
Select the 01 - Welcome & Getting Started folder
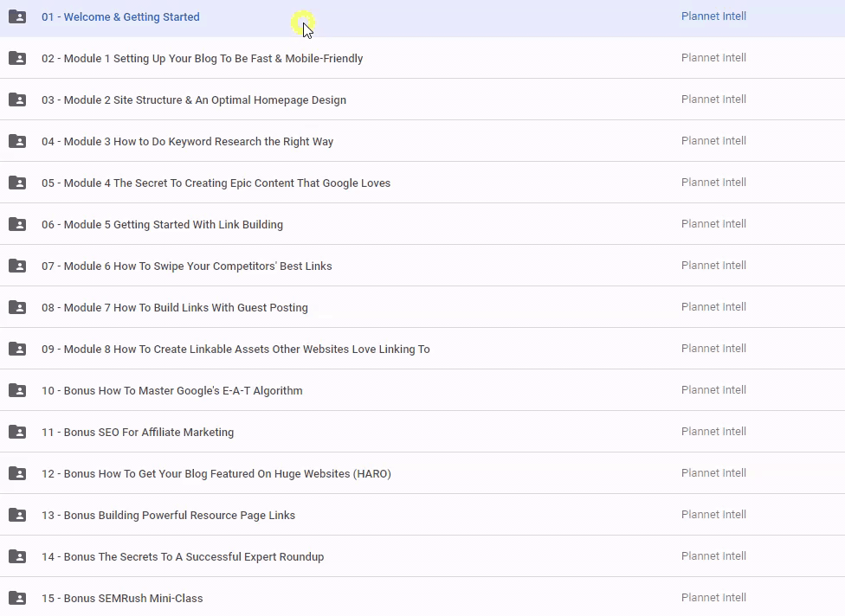pyautogui.click(x=120, y=17)
